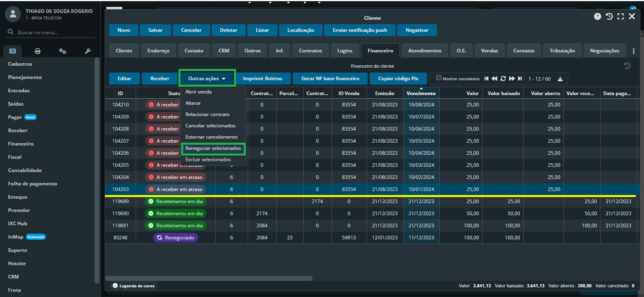Image resolution: width=644 pixels, height=297 pixels.
Task: Select Cancelar selecionados in the dropdown menu
Action: click(210, 126)
